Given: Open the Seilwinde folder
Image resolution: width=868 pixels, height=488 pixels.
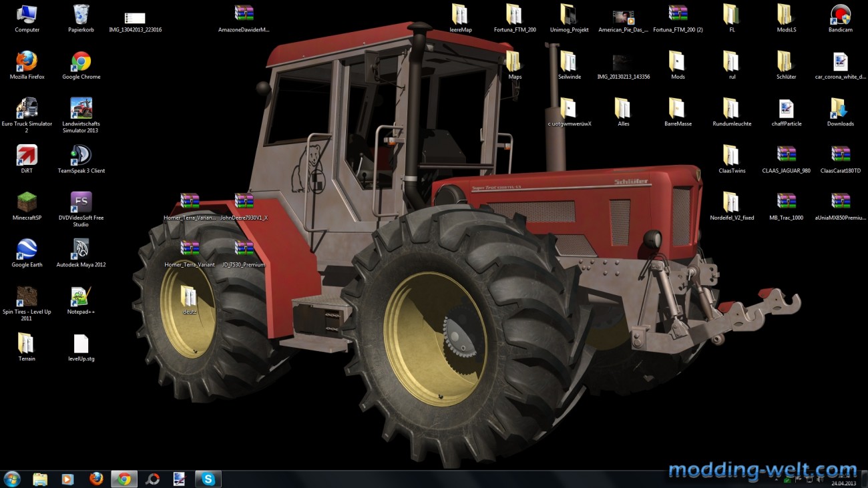Looking at the screenshot, I should [569, 65].
